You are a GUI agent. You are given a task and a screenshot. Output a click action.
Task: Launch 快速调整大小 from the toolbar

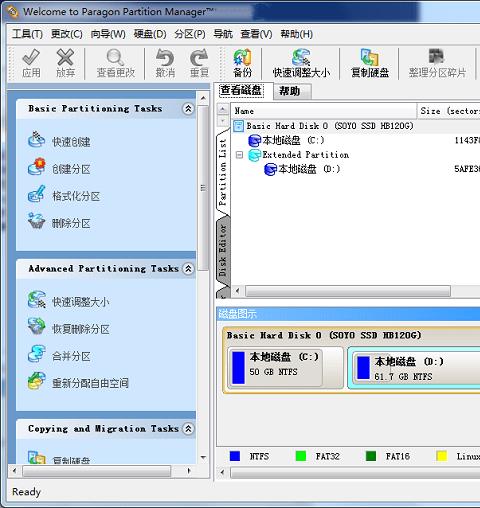pos(301,57)
